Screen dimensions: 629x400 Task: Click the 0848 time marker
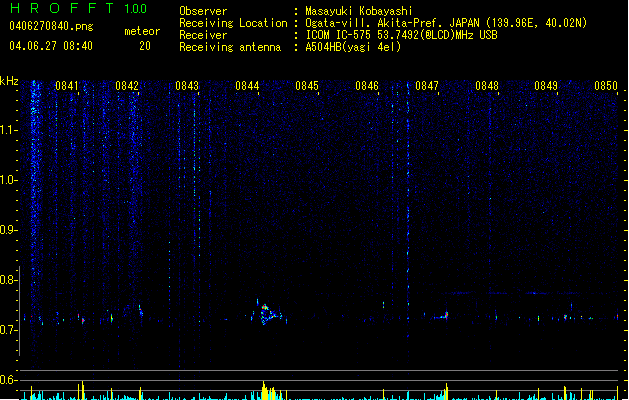pyautogui.click(x=487, y=86)
